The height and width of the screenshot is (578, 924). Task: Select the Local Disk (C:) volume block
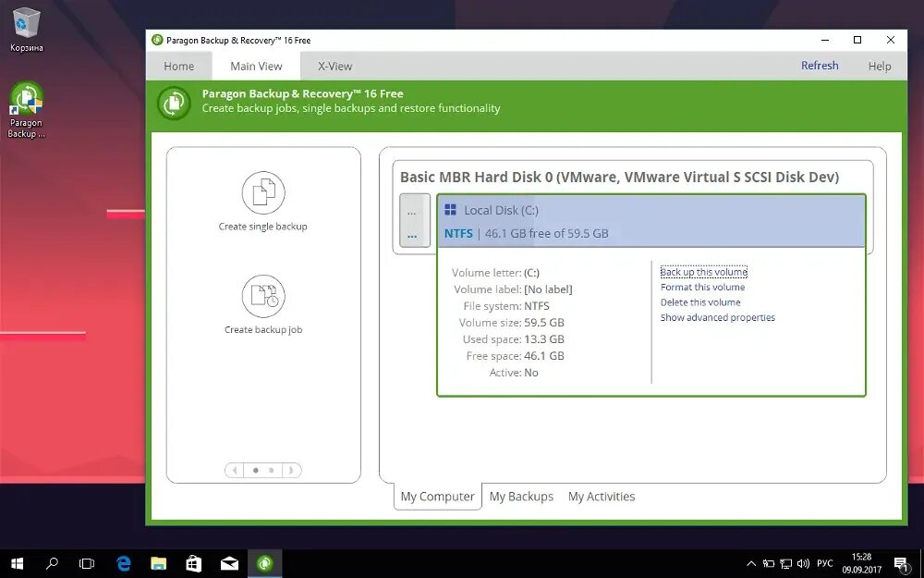click(x=651, y=221)
